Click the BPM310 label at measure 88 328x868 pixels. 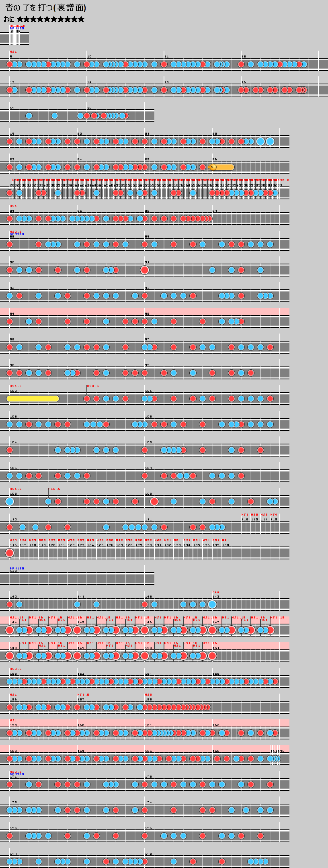tap(17, 234)
